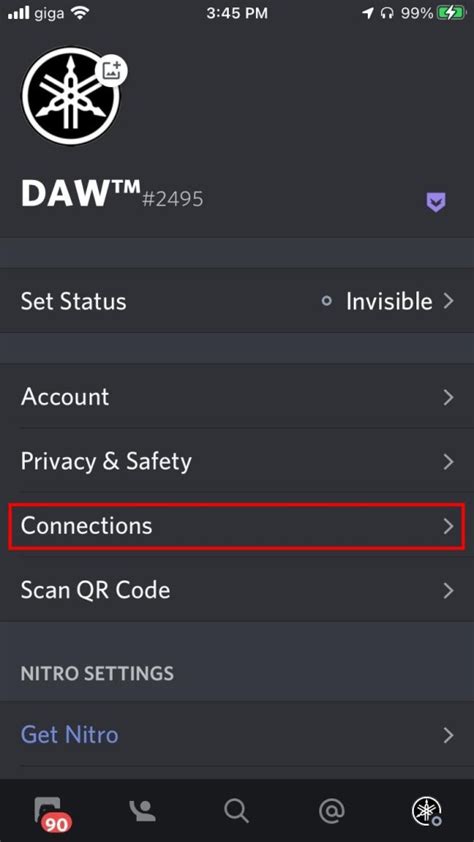Expand the Account row chevron

click(449, 397)
